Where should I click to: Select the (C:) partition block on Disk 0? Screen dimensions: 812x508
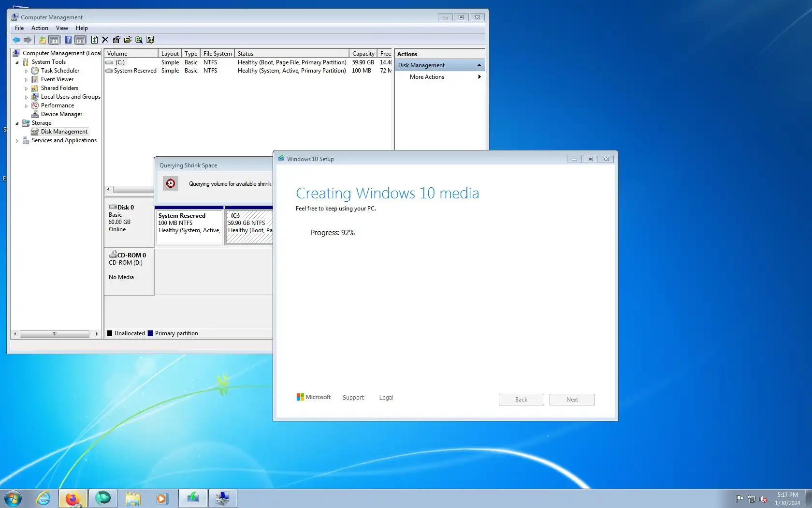pos(249,226)
